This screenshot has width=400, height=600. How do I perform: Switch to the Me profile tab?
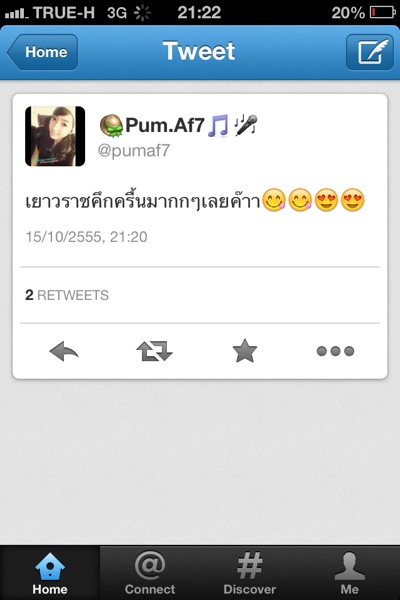[x=349, y=573]
